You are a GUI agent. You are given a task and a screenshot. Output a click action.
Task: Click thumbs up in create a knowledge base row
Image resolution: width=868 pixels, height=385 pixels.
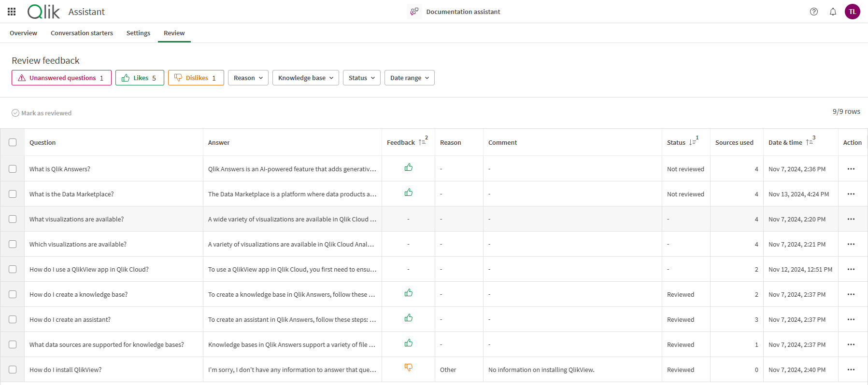click(x=409, y=293)
